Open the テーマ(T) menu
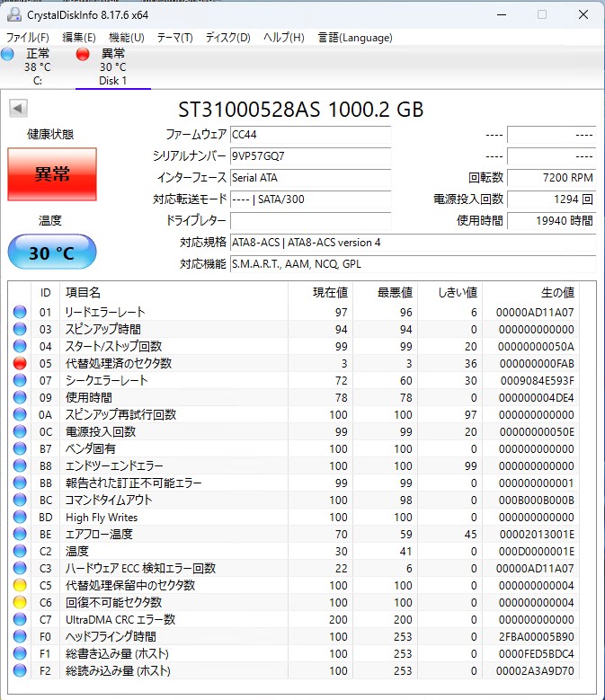 coord(174,38)
